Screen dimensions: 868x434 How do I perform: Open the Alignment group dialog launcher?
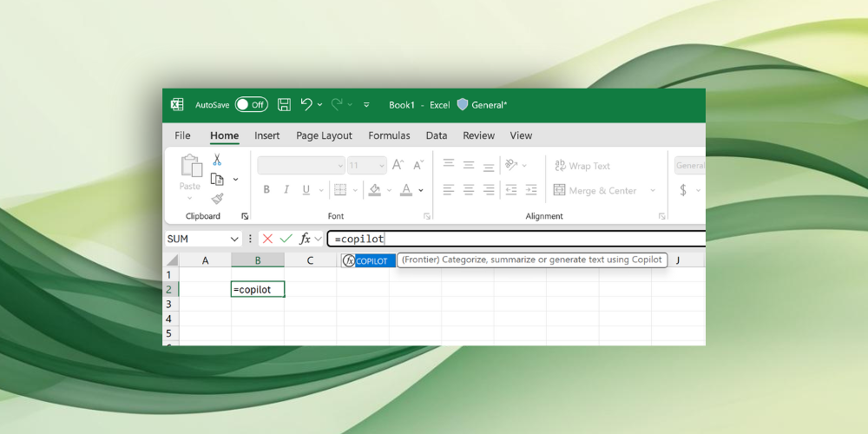coord(661,216)
